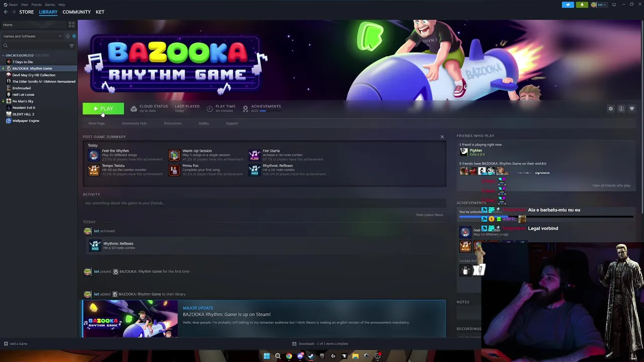Select 7 Days to Die in the library
The height and width of the screenshot is (362, 644).
(x=23, y=62)
